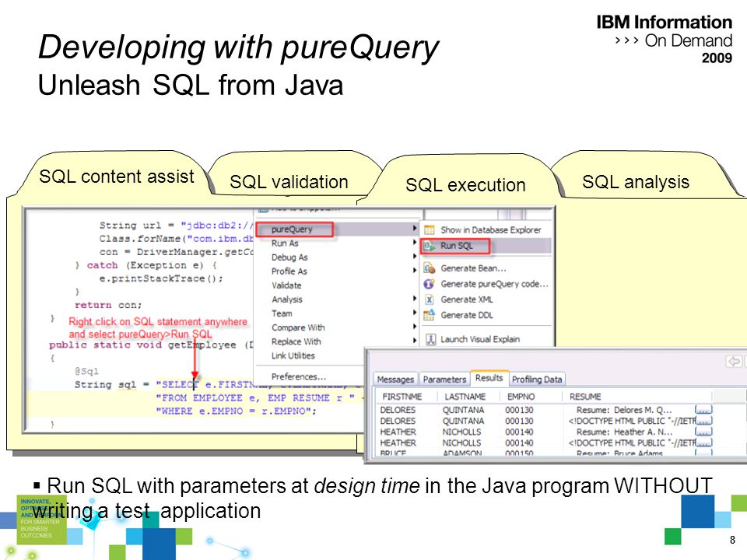The image size is (747, 560).
Task: Expand Compare With submenu arrow
Action: click(415, 326)
